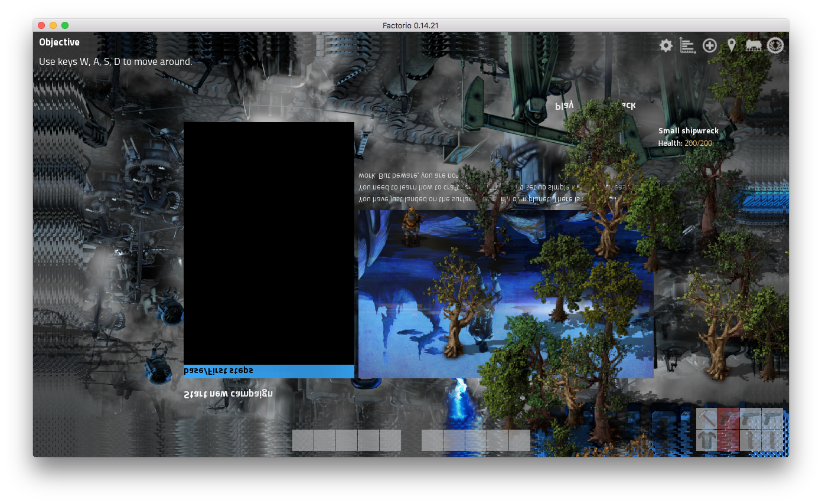Select the red-highlighted pistol weapon slot
Screen dimensions: 822x504
(729, 418)
